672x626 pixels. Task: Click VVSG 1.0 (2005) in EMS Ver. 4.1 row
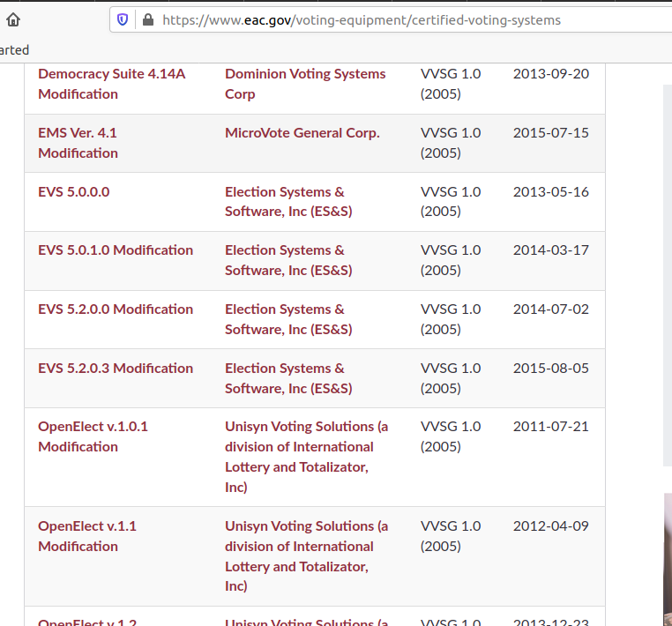click(x=451, y=143)
